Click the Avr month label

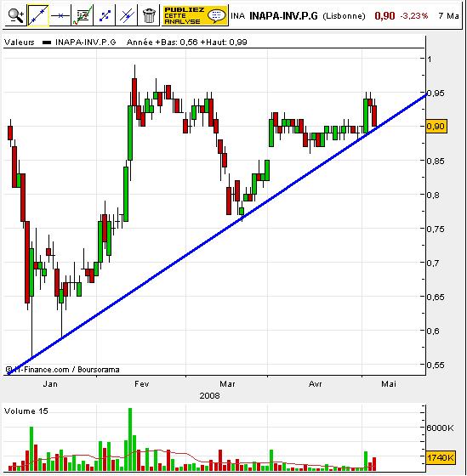coord(315,383)
